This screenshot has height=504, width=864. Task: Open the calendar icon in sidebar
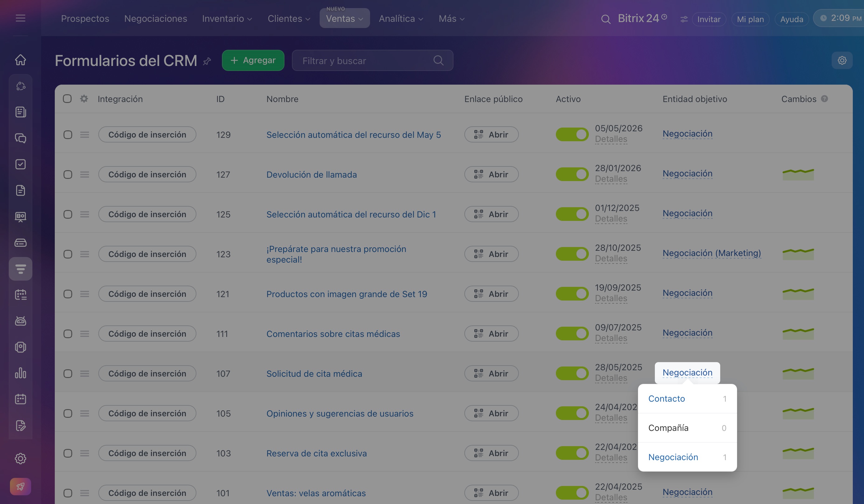tap(21, 399)
